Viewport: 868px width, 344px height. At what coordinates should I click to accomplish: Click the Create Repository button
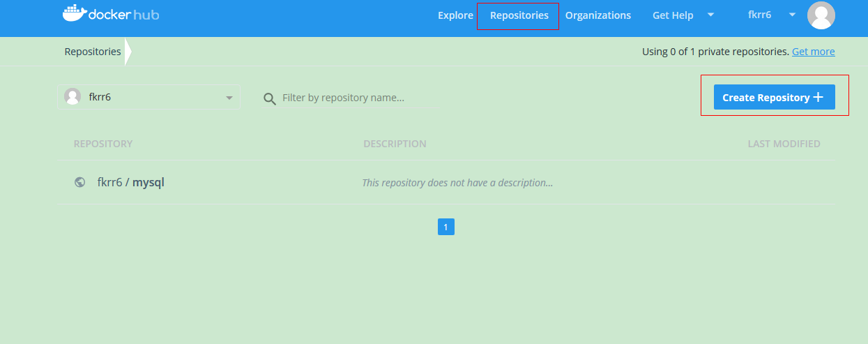[x=774, y=98]
